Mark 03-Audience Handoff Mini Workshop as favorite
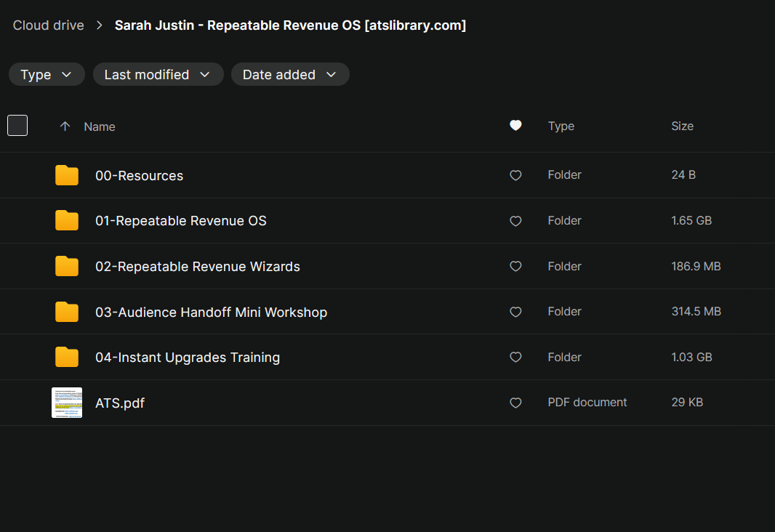 coord(515,312)
